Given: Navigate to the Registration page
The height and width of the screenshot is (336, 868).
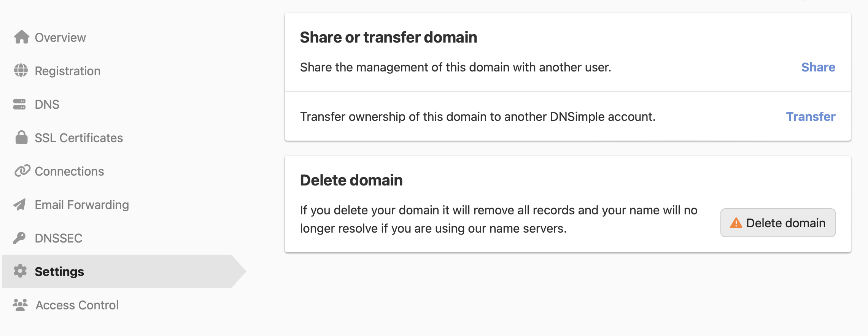Looking at the screenshot, I should [68, 70].
